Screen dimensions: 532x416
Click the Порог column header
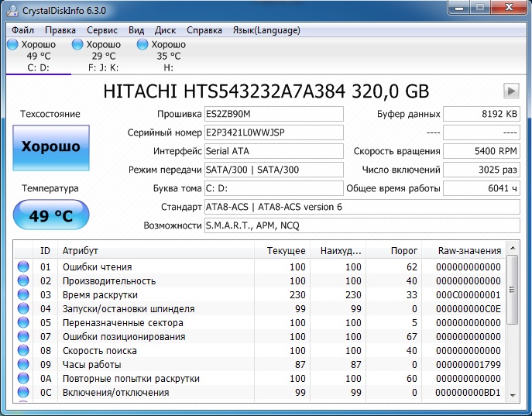(393, 251)
